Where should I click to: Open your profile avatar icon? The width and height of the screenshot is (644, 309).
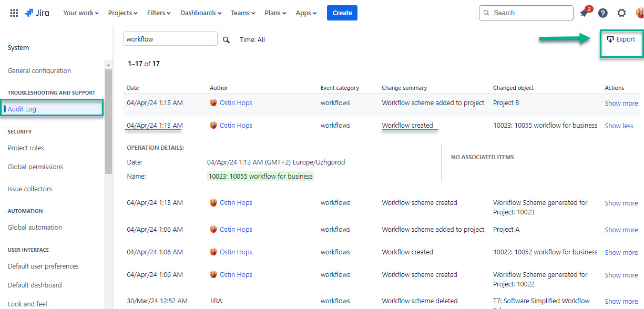639,13
